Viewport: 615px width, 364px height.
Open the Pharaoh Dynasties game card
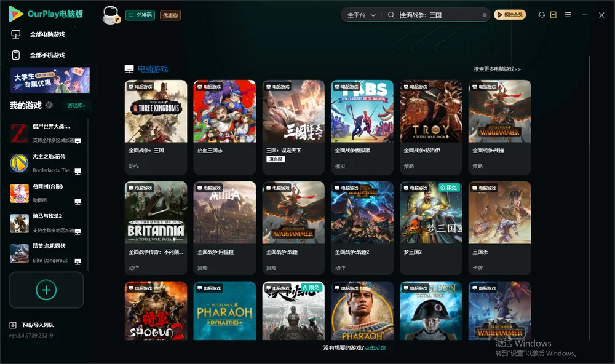[x=224, y=311]
